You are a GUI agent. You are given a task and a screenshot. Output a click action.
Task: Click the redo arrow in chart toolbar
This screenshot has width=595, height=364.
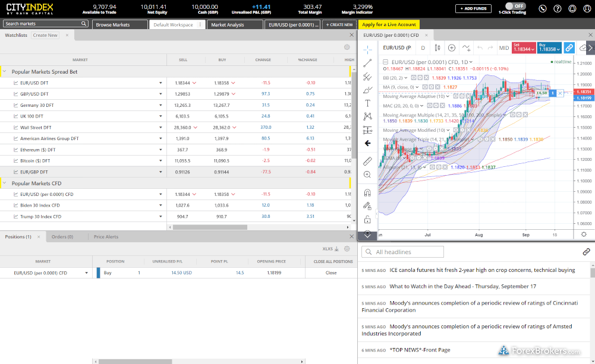coord(490,48)
